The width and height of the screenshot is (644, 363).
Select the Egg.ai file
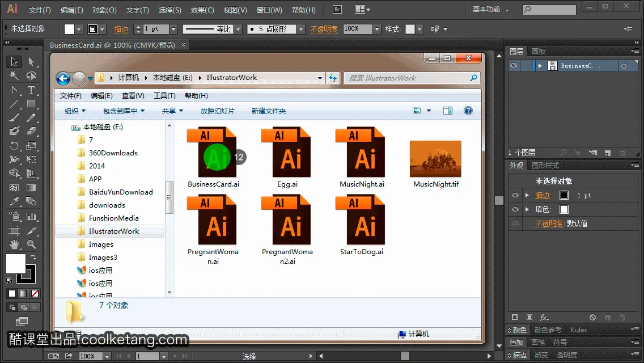point(287,157)
